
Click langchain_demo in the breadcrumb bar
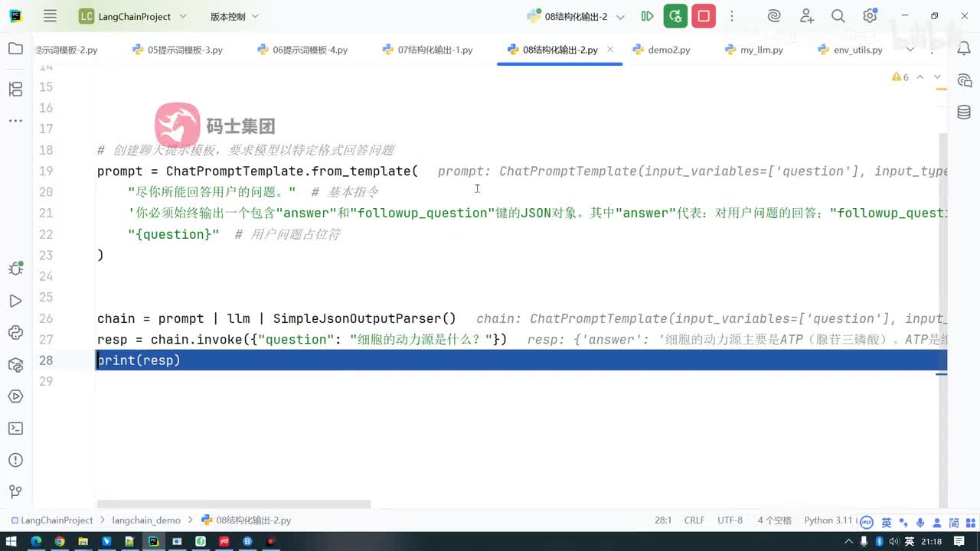tap(146, 520)
